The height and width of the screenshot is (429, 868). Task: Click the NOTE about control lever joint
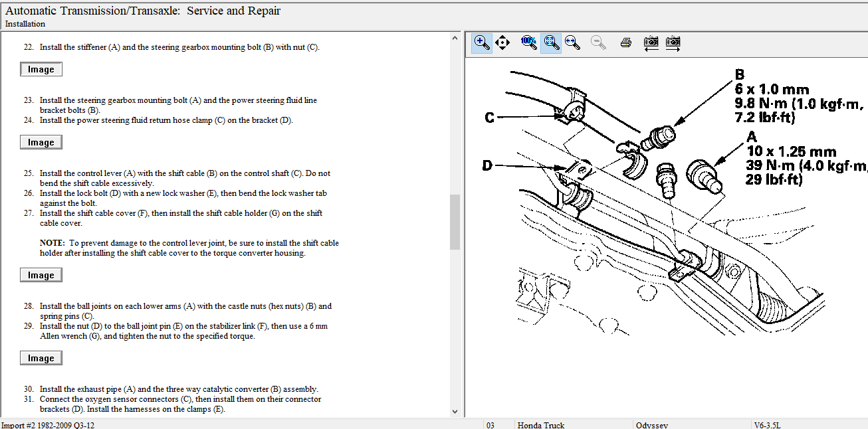pos(189,248)
